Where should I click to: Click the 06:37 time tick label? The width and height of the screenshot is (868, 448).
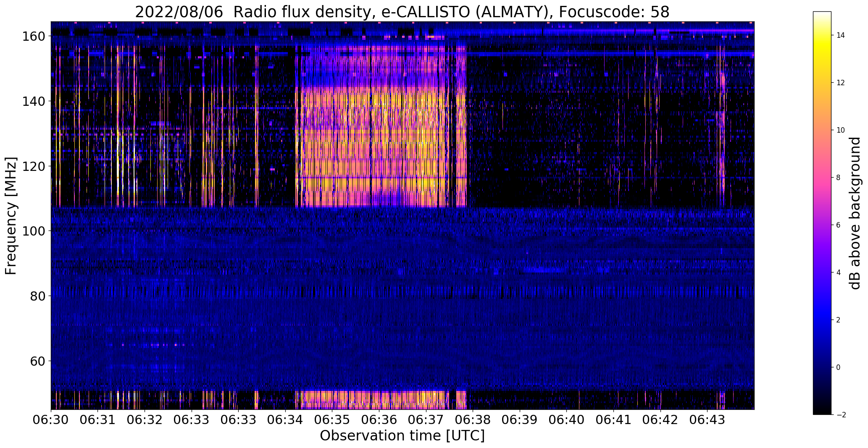pyautogui.click(x=426, y=420)
